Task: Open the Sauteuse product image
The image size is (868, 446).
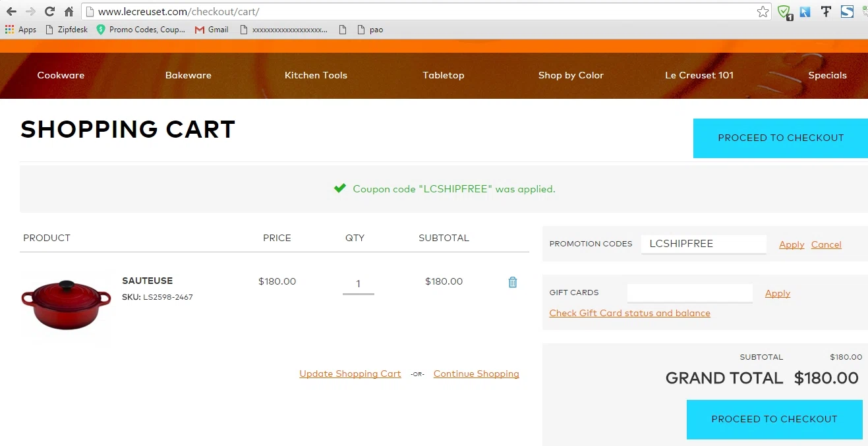Action: pyautogui.click(x=66, y=306)
